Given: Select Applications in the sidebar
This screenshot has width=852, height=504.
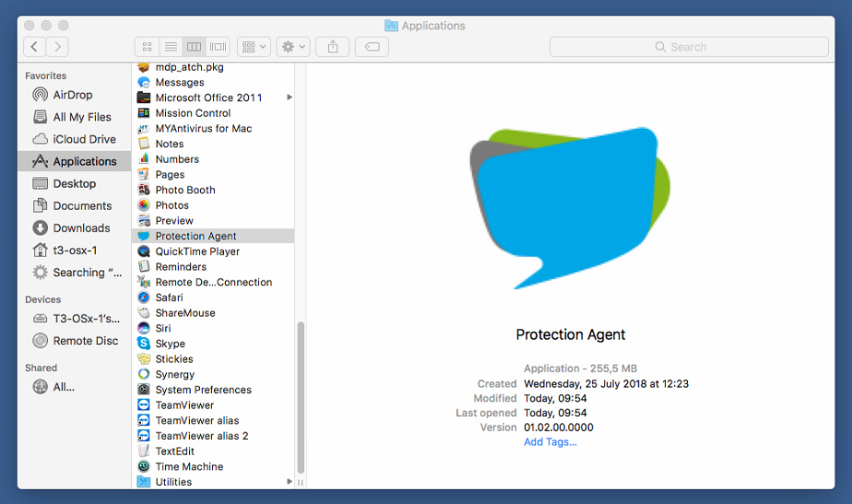Looking at the screenshot, I should [75, 161].
